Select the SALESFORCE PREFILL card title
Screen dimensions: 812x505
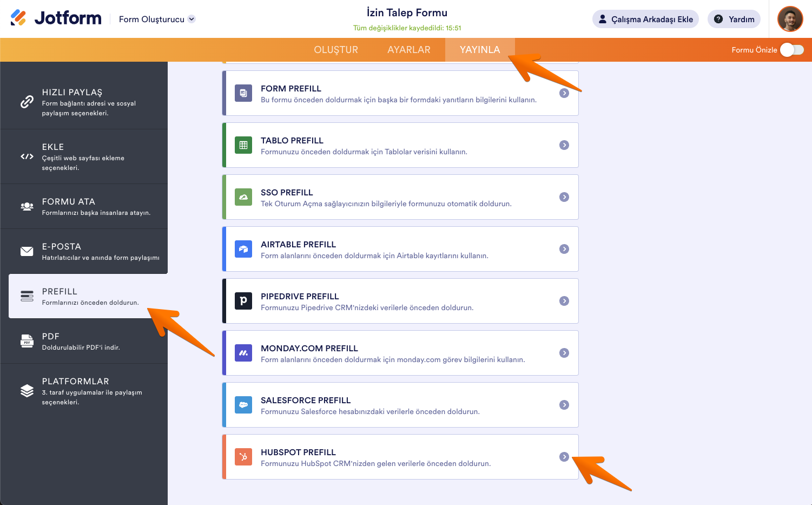coord(306,400)
